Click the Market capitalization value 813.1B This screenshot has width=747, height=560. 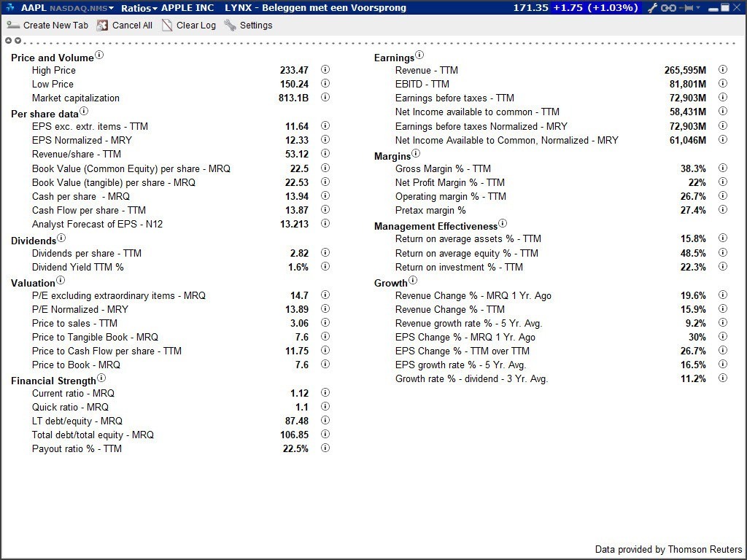[293, 98]
